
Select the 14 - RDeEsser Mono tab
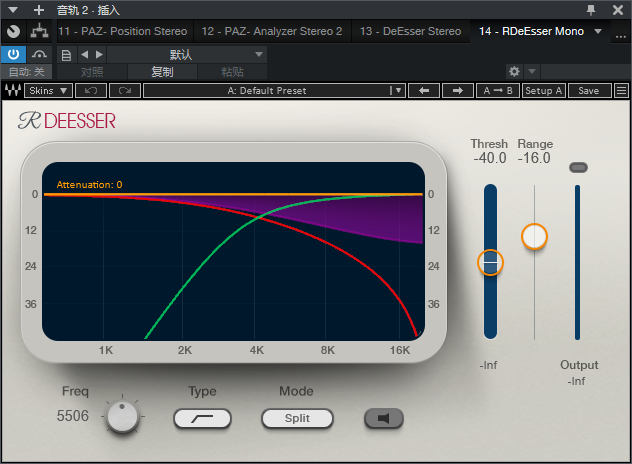pos(531,31)
